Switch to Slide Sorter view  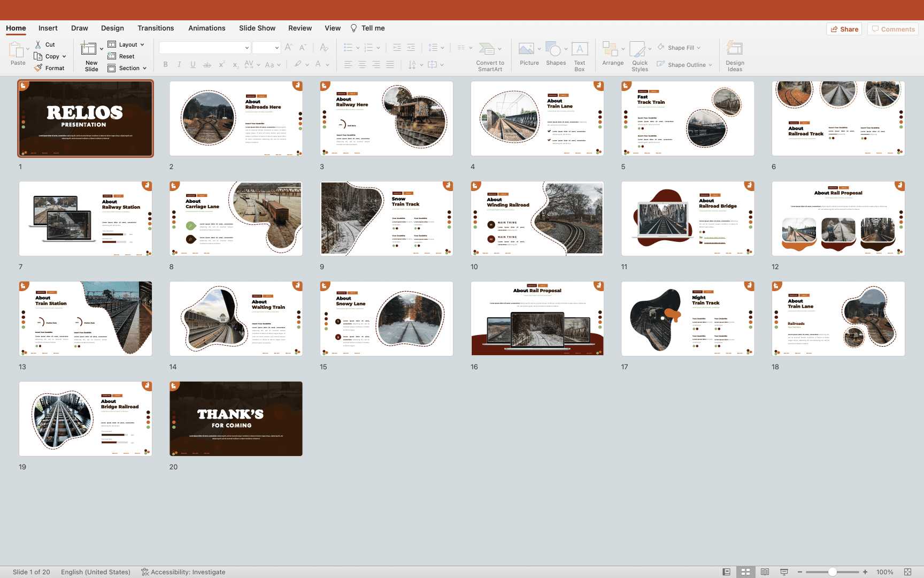pos(745,572)
